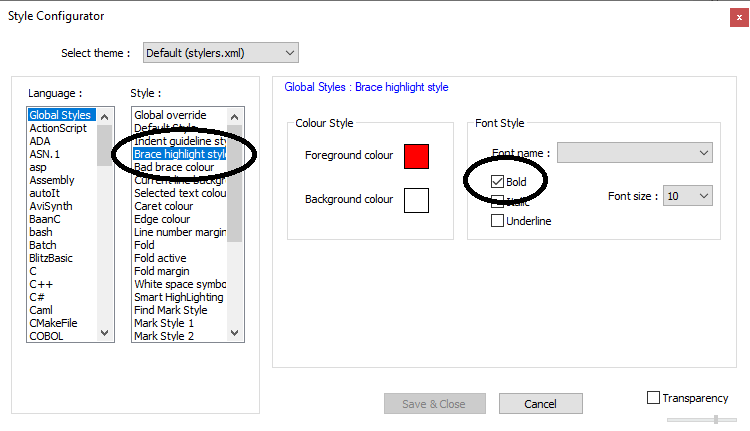Enable the Transparency checkbox
The width and height of the screenshot is (750, 431).
653,398
